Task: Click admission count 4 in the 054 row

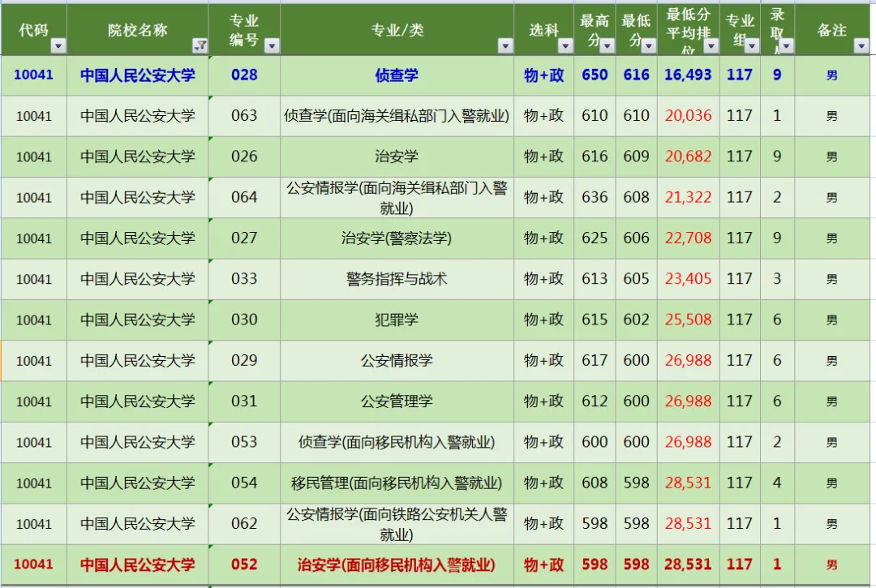Action: click(777, 483)
